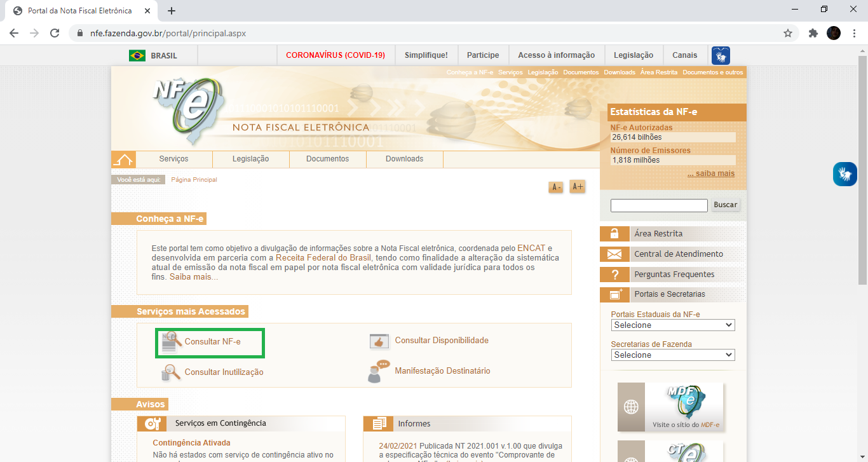Open Área Restrita in the top orange bar
The height and width of the screenshot is (462, 868).
(659, 72)
